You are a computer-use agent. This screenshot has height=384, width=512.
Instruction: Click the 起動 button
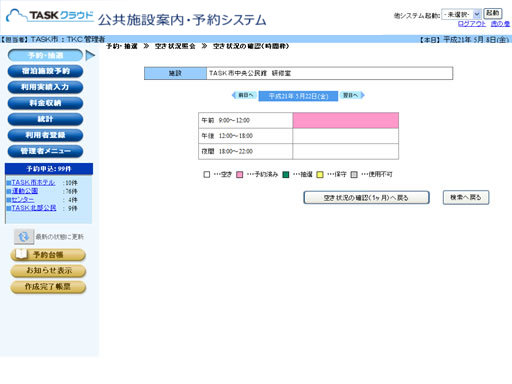tap(492, 13)
